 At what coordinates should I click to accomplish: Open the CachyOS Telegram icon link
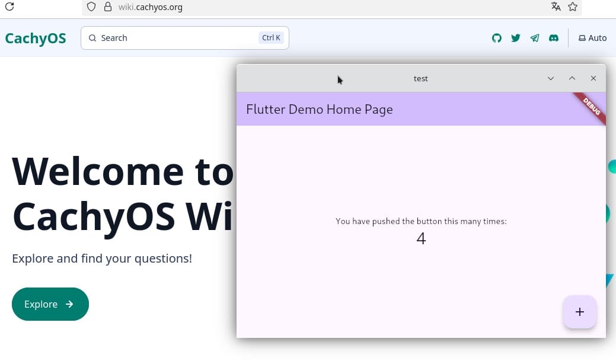[535, 38]
